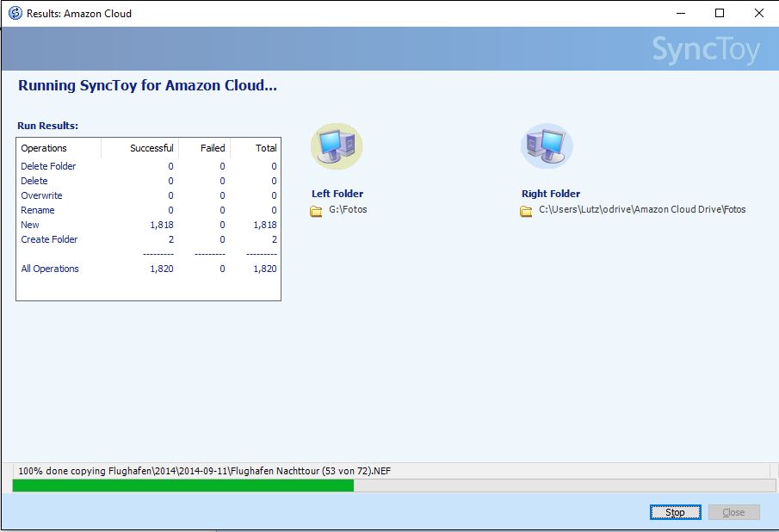The image size is (779, 532).
Task: Click the Rename row label
Action: 38,210
